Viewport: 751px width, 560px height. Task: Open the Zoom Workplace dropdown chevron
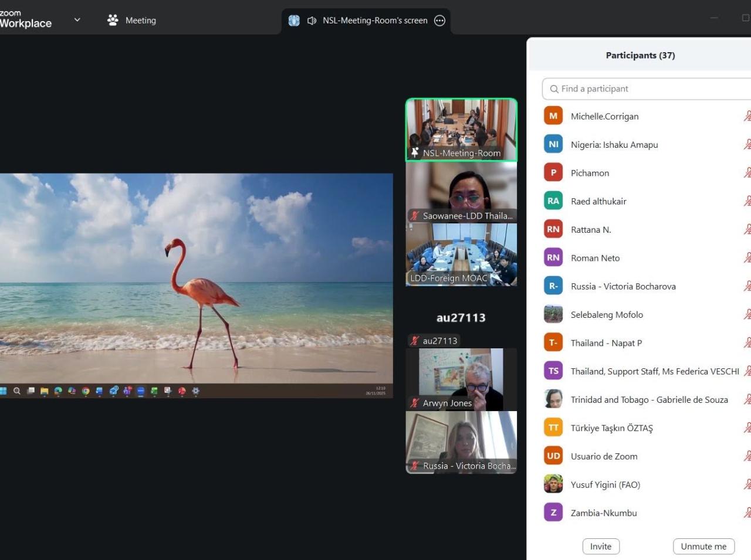coord(77,20)
